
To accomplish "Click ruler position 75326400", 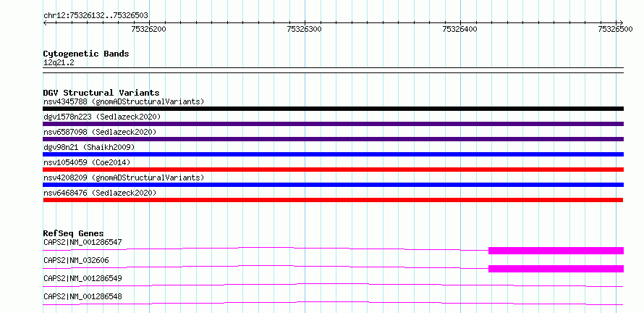I will coord(460,29).
